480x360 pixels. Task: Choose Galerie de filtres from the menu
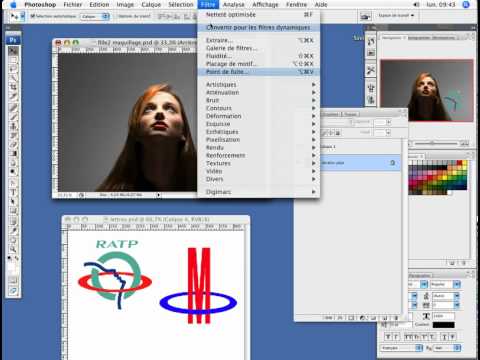coord(259,48)
